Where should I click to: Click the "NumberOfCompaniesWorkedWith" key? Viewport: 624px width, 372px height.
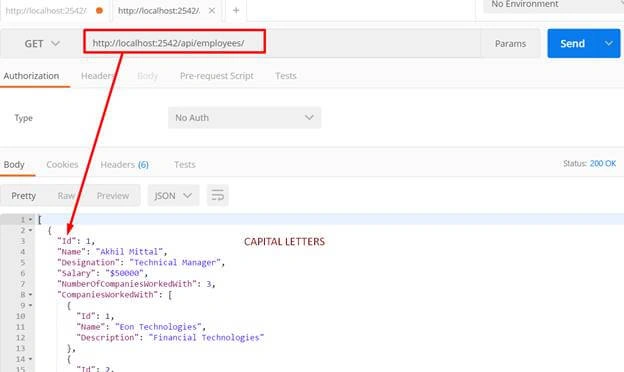[127, 284]
